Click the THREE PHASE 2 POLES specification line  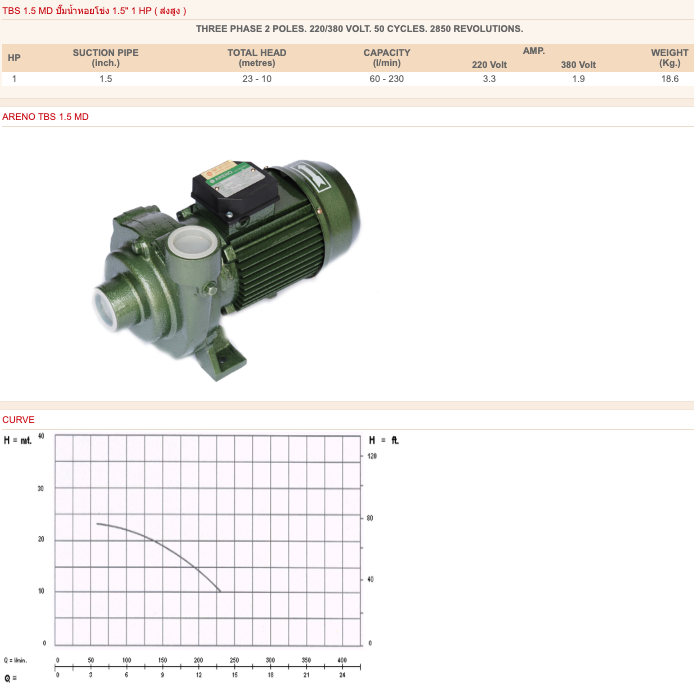[x=359, y=29]
